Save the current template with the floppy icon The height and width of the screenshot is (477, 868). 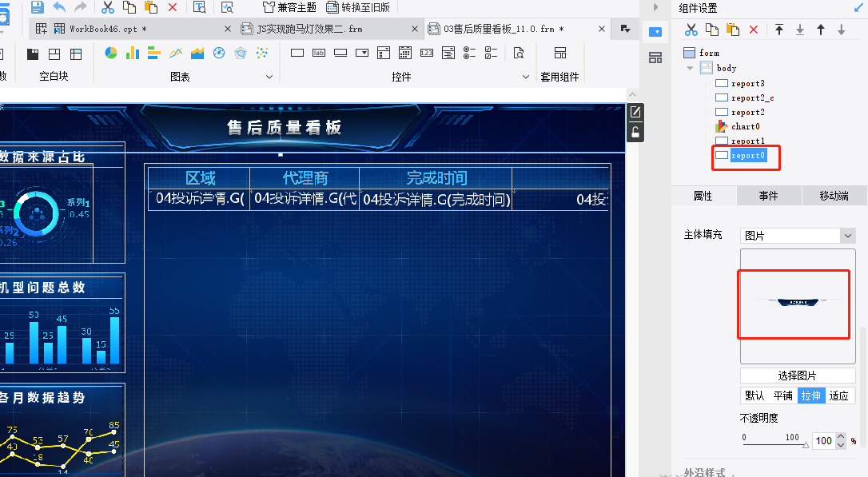(x=37, y=7)
